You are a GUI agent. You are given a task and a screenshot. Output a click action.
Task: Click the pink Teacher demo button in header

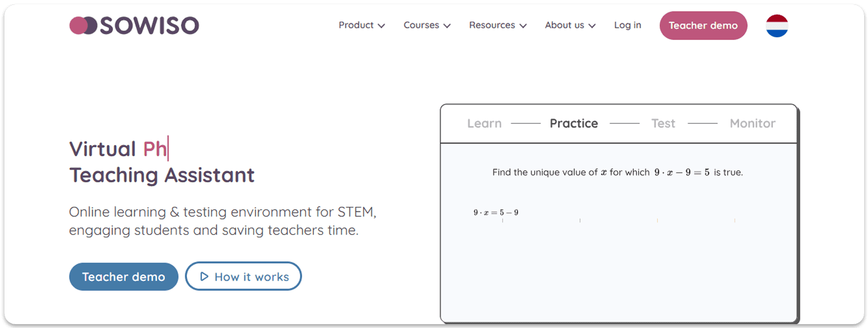703,26
